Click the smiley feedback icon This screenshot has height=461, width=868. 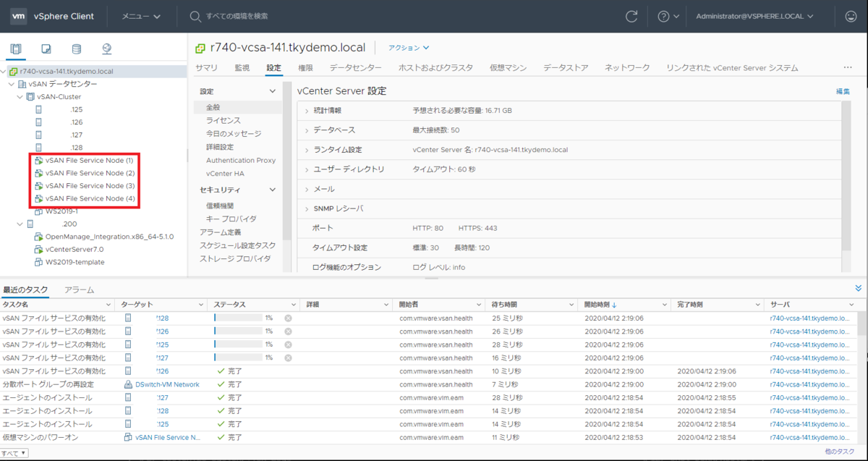click(x=851, y=16)
